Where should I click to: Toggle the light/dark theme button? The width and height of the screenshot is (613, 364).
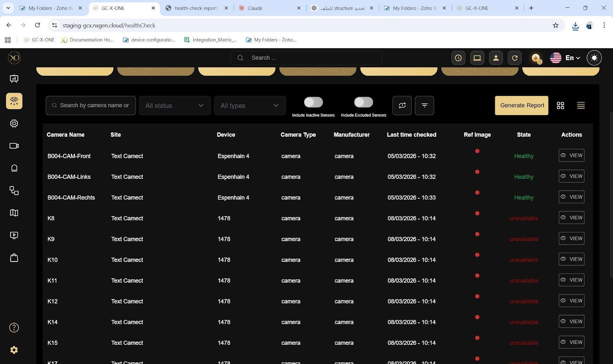(594, 58)
